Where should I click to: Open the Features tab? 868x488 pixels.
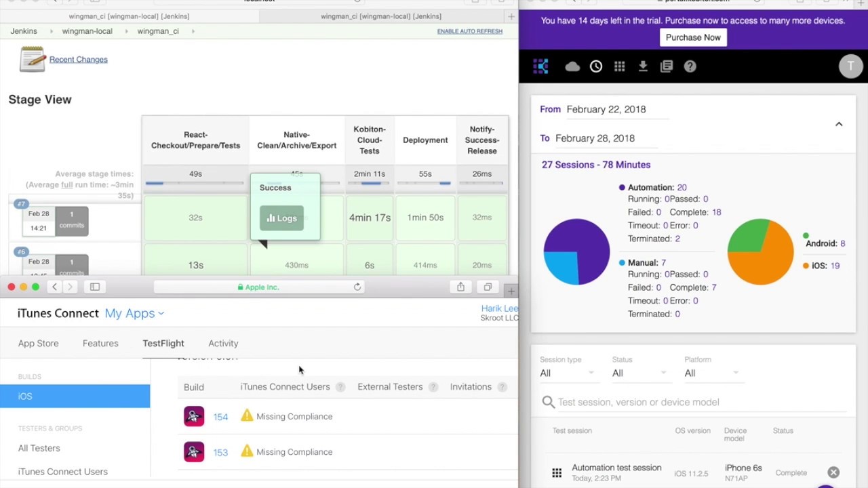[100, 344]
